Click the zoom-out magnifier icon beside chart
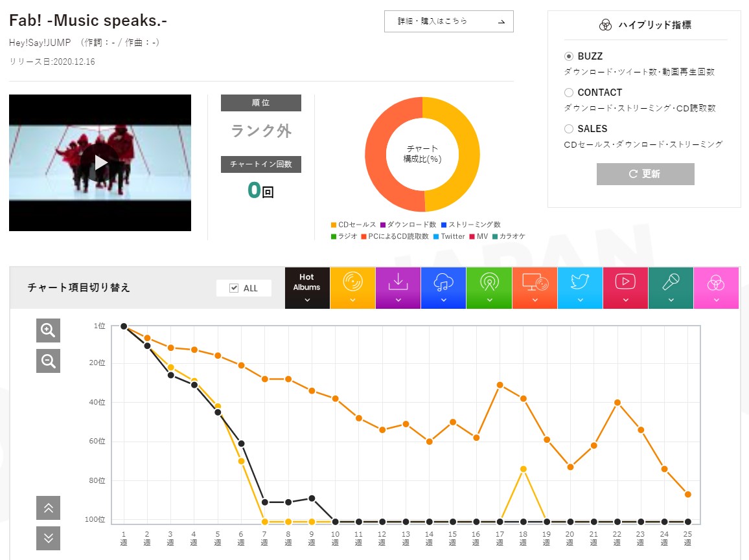This screenshot has height=560, width=749. tap(48, 361)
